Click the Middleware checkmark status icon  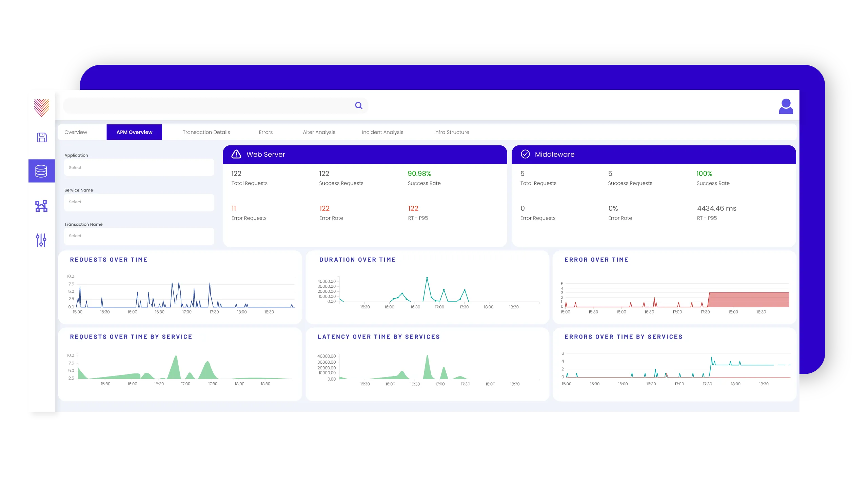[525, 154]
